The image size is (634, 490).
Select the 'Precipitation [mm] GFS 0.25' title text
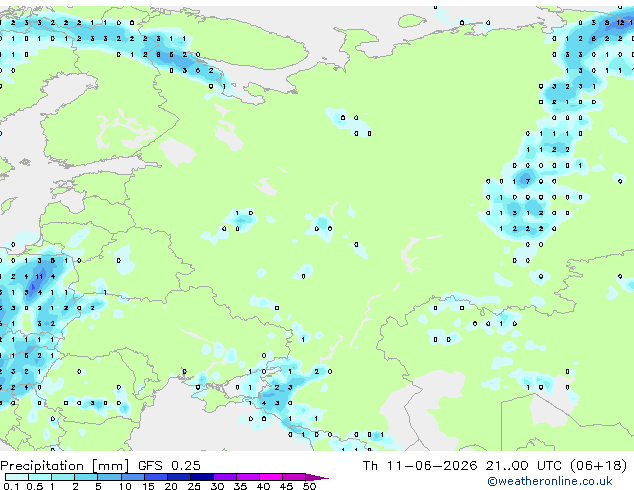click(x=100, y=466)
